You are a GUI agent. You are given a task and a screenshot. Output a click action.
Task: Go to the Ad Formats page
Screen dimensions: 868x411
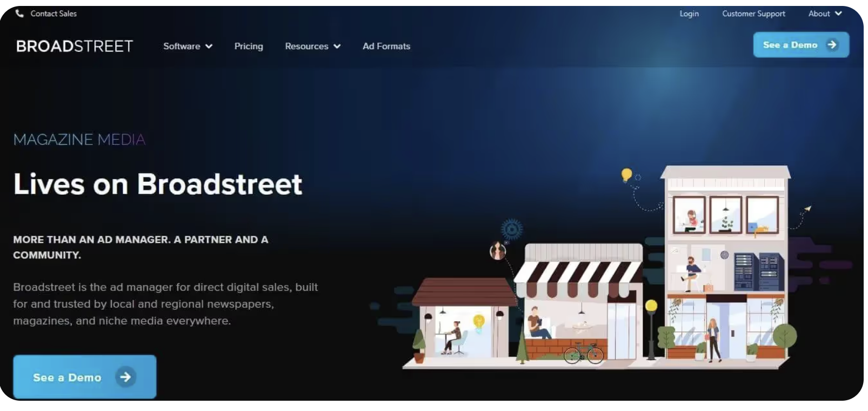point(386,47)
